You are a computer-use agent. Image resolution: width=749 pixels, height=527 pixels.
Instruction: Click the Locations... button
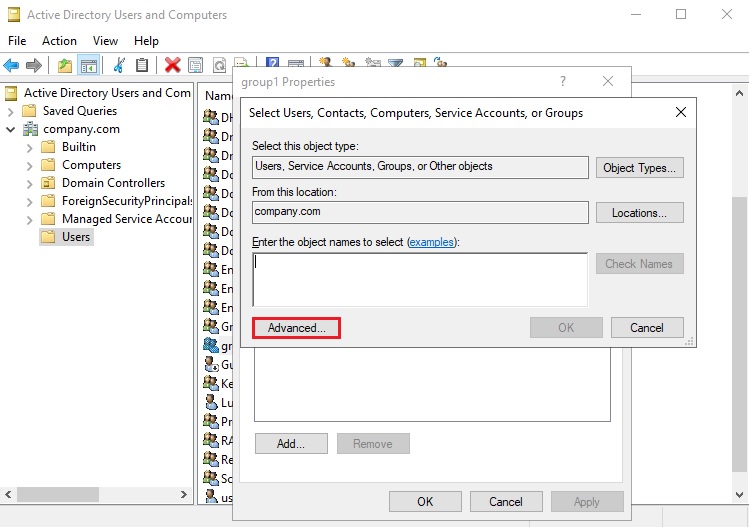[x=639, y=213]
